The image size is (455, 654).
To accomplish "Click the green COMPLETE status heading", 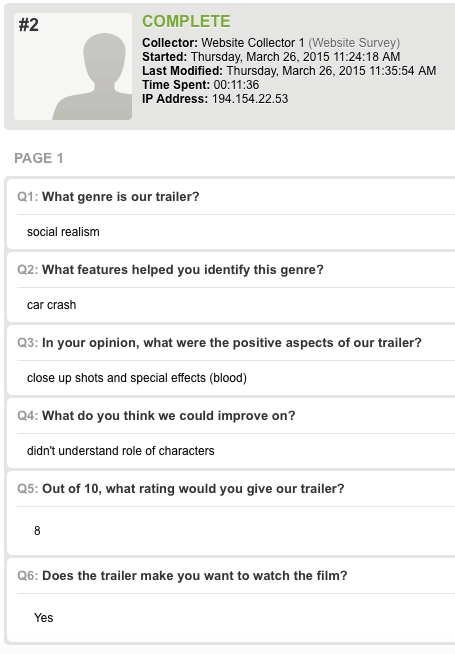I will click(x=186, y=21).
